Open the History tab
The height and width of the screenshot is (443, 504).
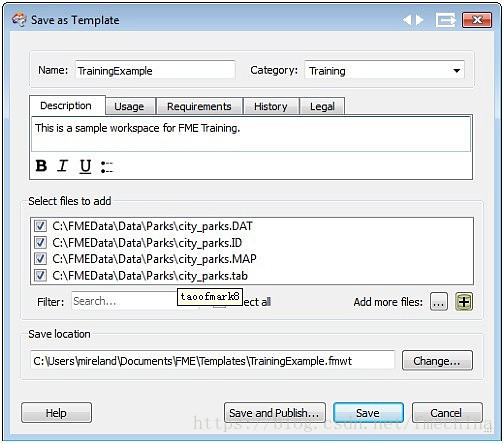coord(271,106)
